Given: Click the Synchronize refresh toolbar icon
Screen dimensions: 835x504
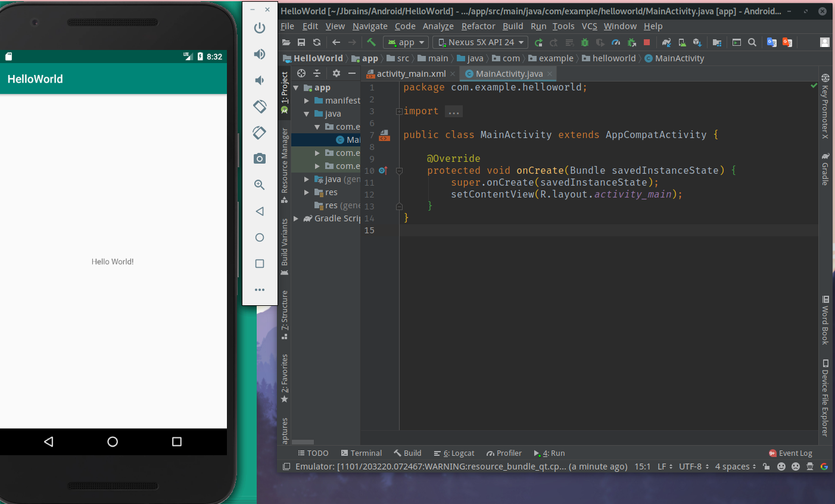Looking at the screenshot, I should (x=317, y=42).
